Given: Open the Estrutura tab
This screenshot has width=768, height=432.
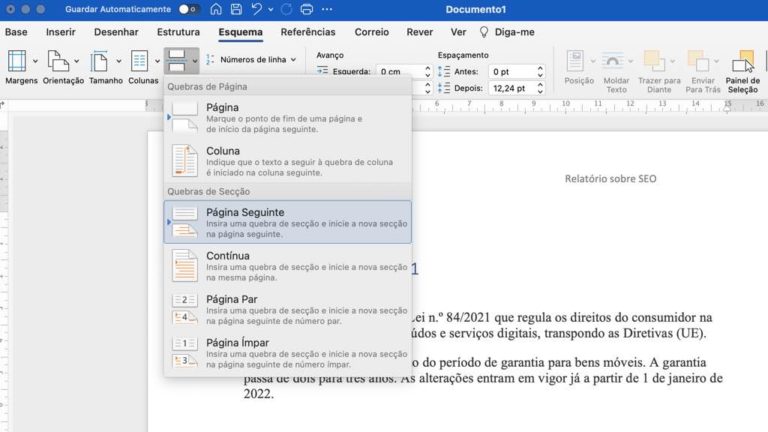Looking at the screenshot, I should (x=178, y=32).
